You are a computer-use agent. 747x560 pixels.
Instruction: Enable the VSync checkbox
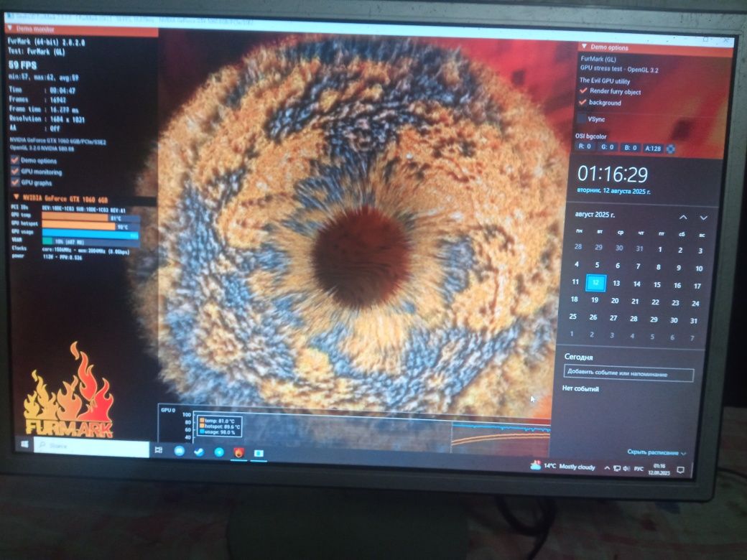pyautogui.click(x=582, y=118)
